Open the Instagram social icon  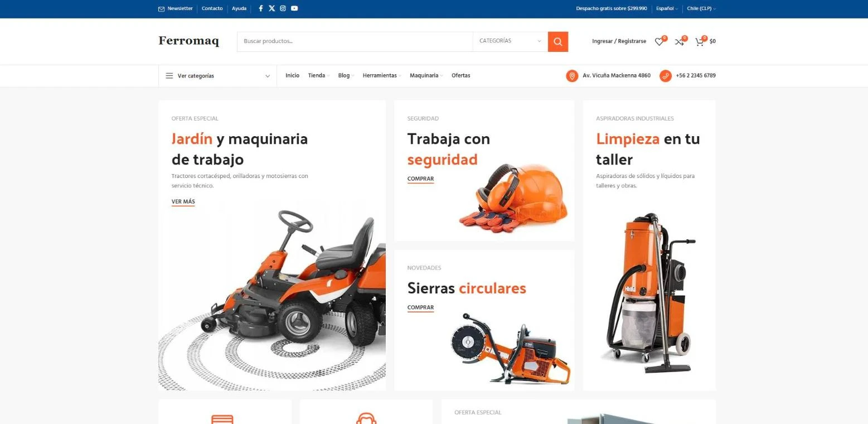(x=283, y=8)
